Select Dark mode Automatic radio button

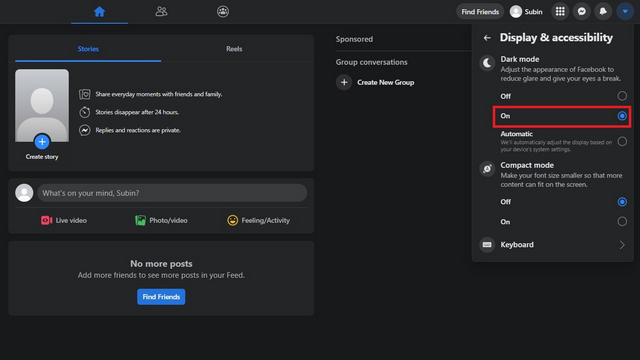pyautogui.click(x=622, y=141)
